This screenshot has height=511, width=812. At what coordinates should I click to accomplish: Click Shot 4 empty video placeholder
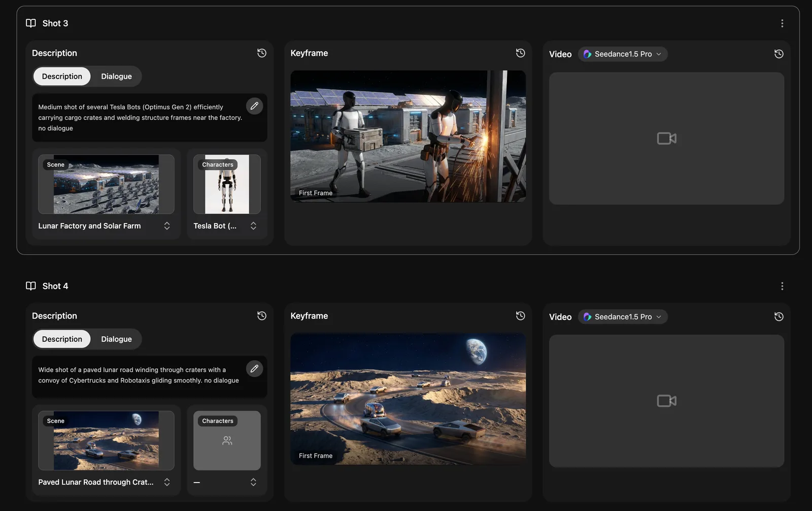666,401
